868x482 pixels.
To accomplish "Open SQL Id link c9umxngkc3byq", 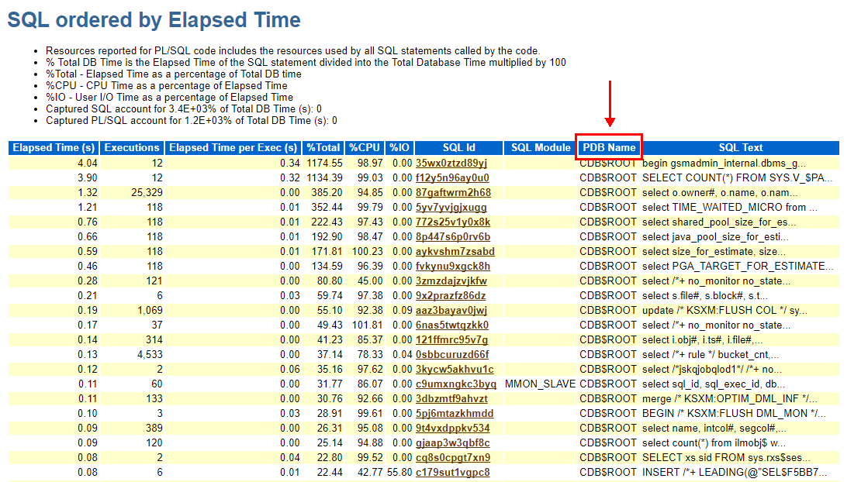I will pyautogui.click(x=456, y=384).
